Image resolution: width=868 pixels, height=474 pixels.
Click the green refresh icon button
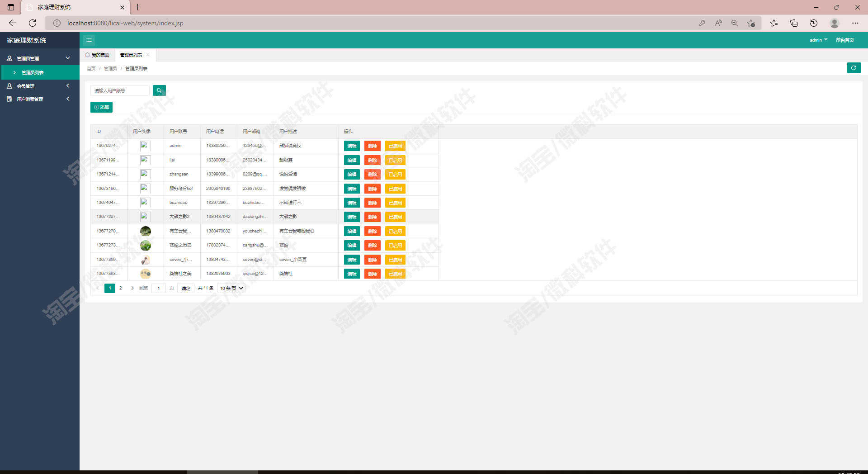[x=854, y=68]
